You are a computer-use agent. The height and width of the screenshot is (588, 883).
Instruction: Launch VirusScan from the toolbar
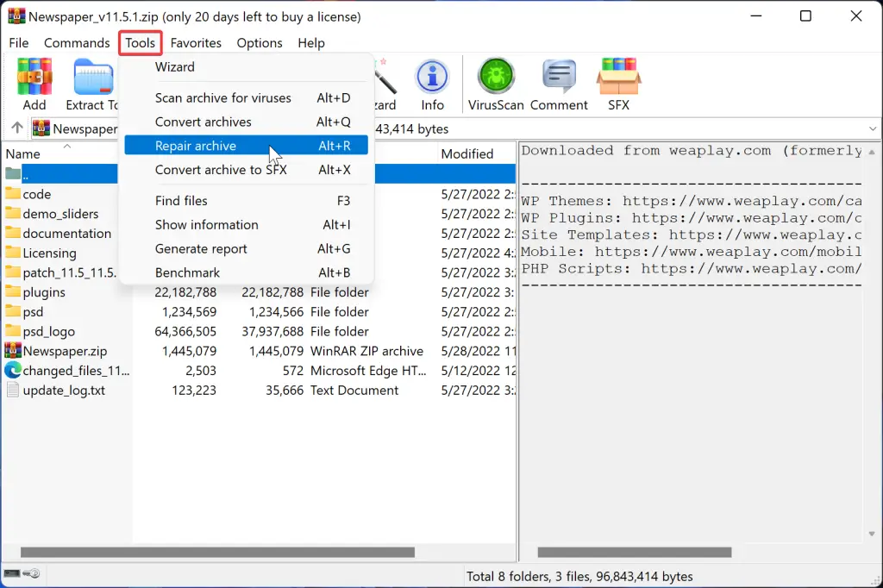coord(494,82)
